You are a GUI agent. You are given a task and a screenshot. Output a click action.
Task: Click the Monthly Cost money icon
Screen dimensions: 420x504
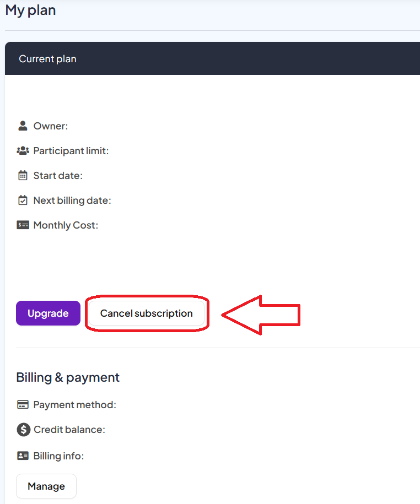[23, 225]
